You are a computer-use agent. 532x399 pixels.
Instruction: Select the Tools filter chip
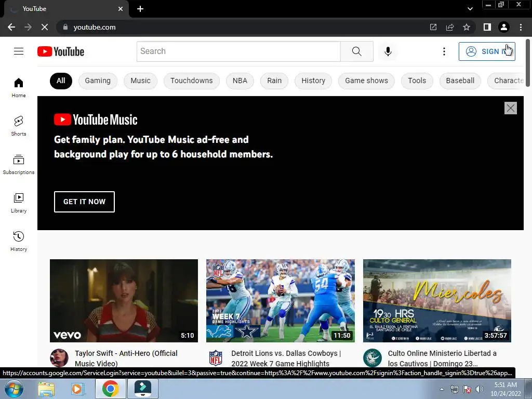pyautogui.click(x=417, y=81)
